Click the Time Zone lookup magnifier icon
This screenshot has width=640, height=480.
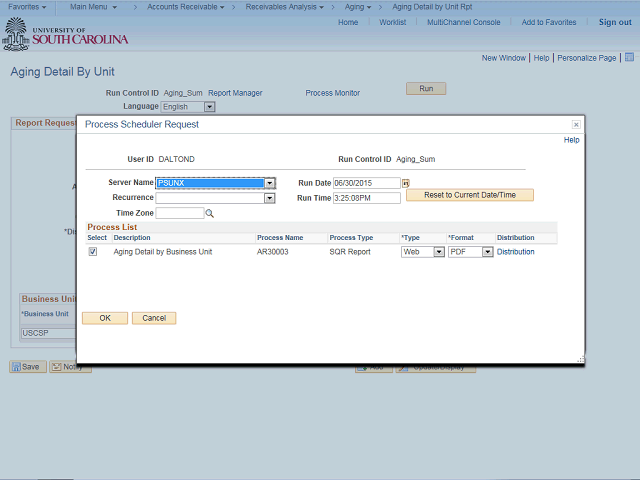[x=209, y=213]
